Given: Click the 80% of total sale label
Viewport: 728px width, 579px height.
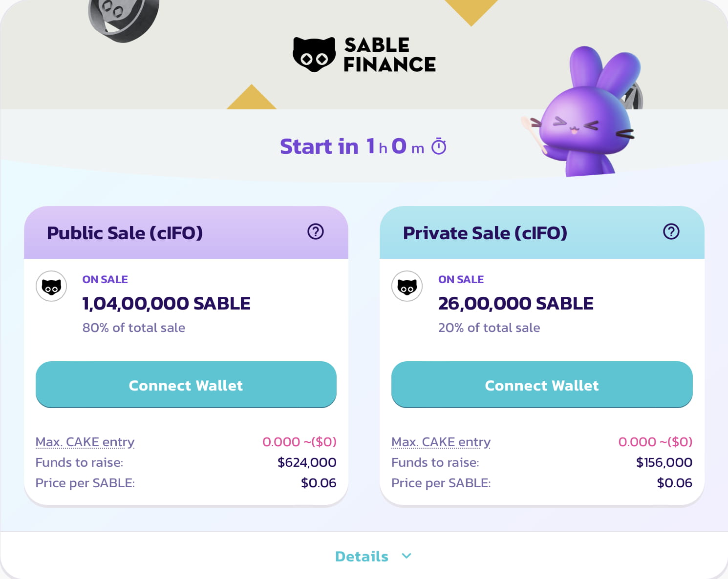Looking at the screenshot, I should (x=133, y=328).
